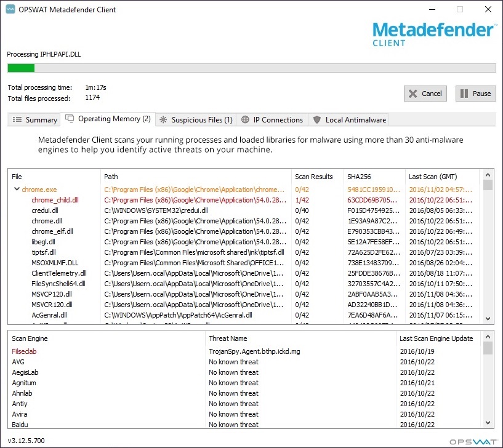Image resolution: width=503 pixels, height=448 pixels.
Task: Click down arrow of engine list scrollbar
Action: click(x=488, y=423)
